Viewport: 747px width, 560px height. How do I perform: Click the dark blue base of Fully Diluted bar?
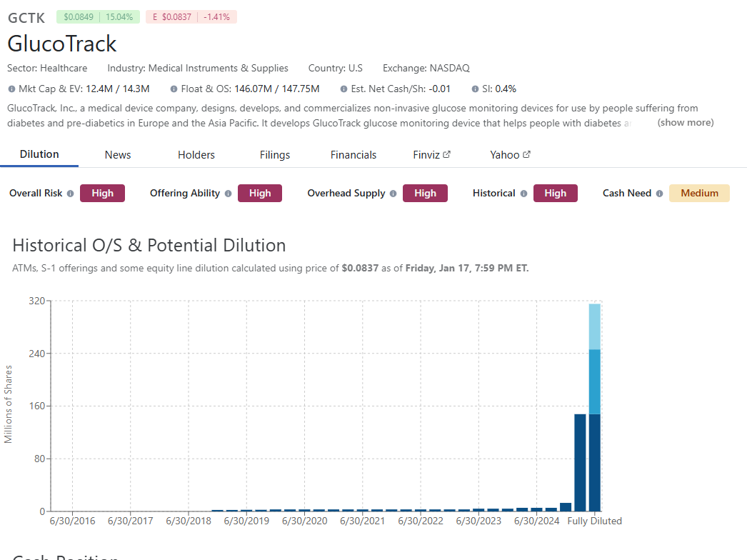pyautogui.click(x=595, y=462)
